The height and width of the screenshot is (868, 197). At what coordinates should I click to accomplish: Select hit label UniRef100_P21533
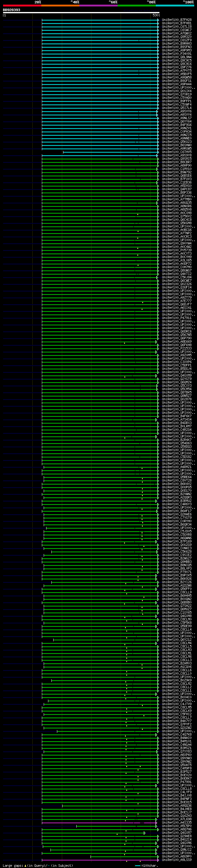pyautogui.click(x=177, y=349)
